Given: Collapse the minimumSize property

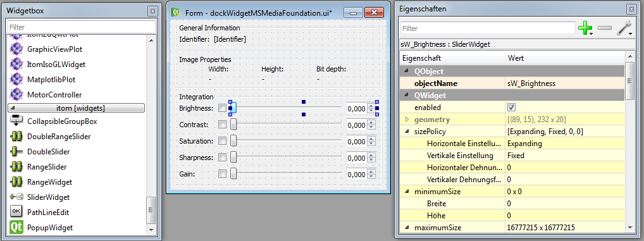Looking at the screenshot, I should [407, 191].
